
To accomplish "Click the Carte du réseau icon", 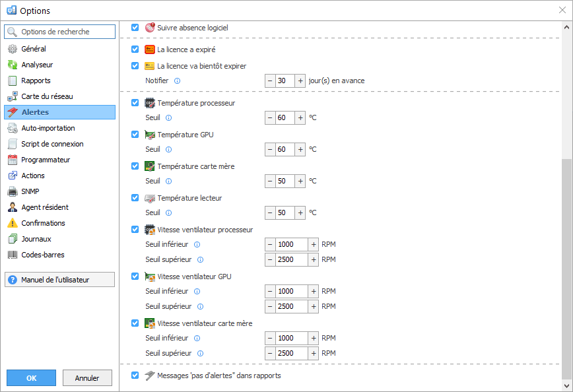I will pyautogui.click(x=12, y=96).
